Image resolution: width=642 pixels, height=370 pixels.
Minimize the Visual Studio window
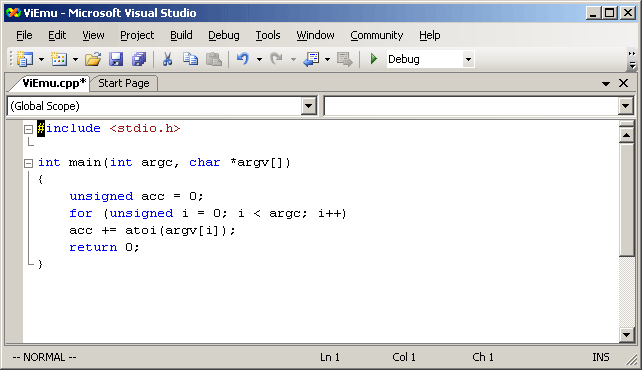click(x=593, y=13)
